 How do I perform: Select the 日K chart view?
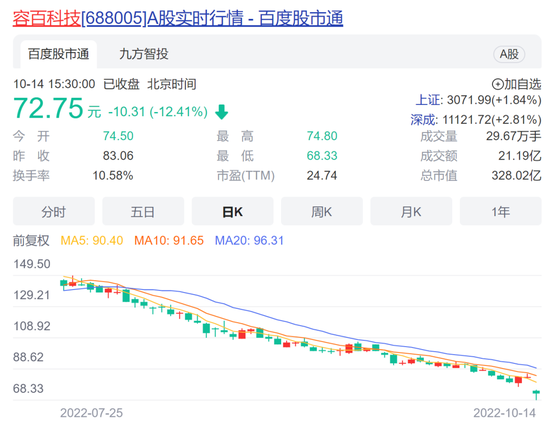tap(233, 211)
